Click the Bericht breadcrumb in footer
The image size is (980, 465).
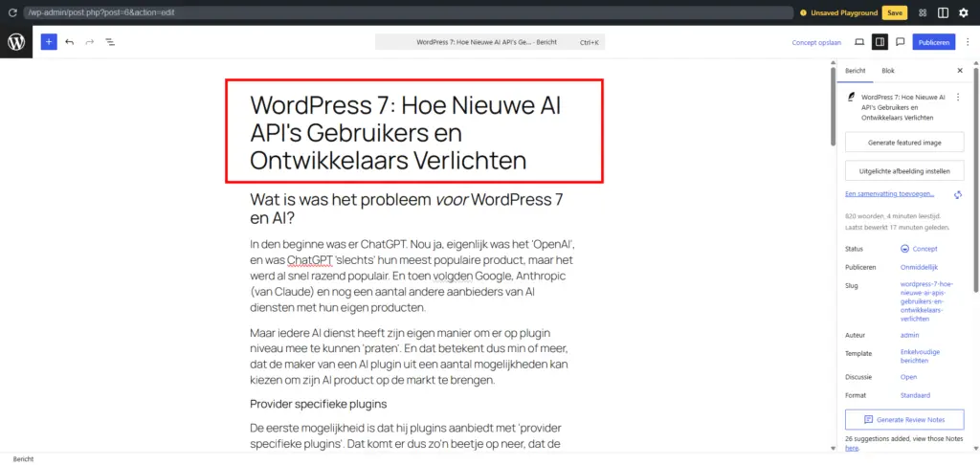click(x=23, y=458)
